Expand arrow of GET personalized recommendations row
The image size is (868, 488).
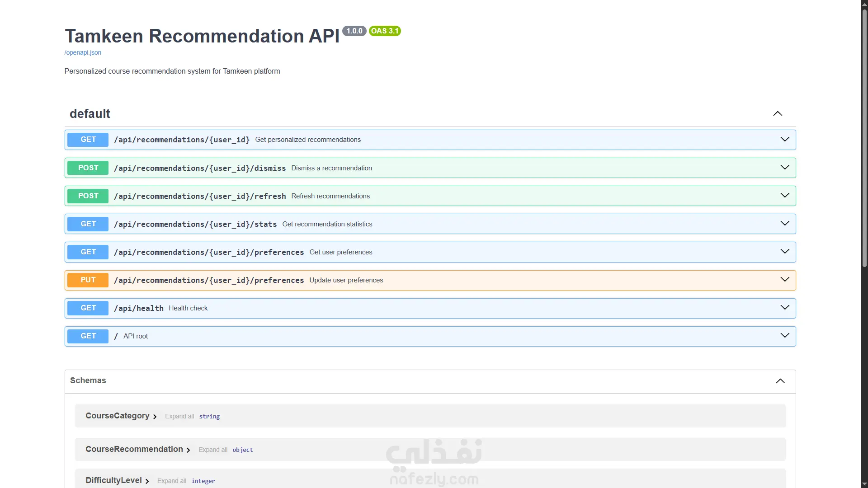click(784, 140)
